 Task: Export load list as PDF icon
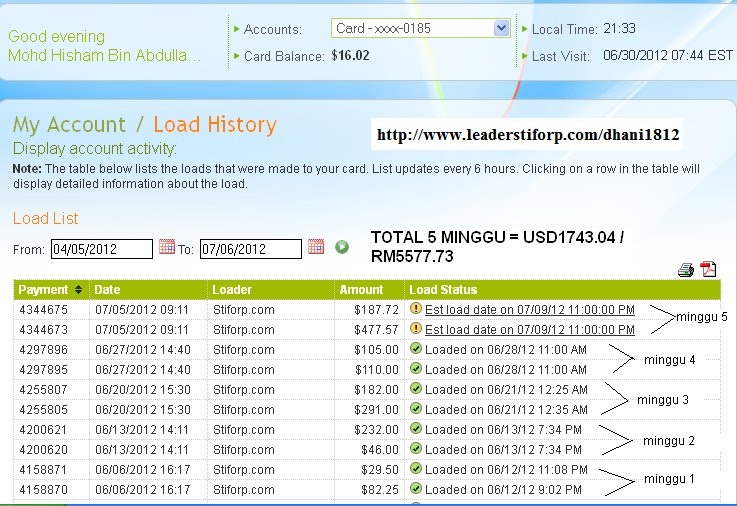pyautogui.click(x=708, y=269)
